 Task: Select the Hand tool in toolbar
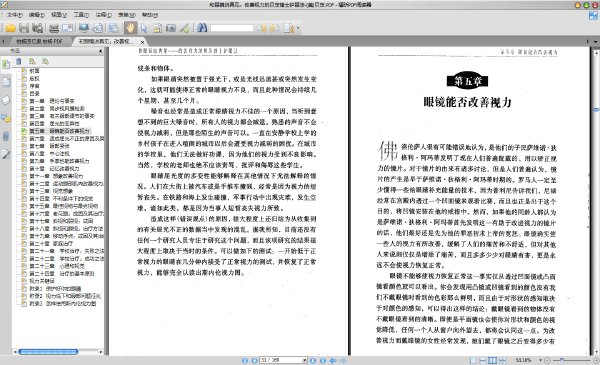pos(130,28)
